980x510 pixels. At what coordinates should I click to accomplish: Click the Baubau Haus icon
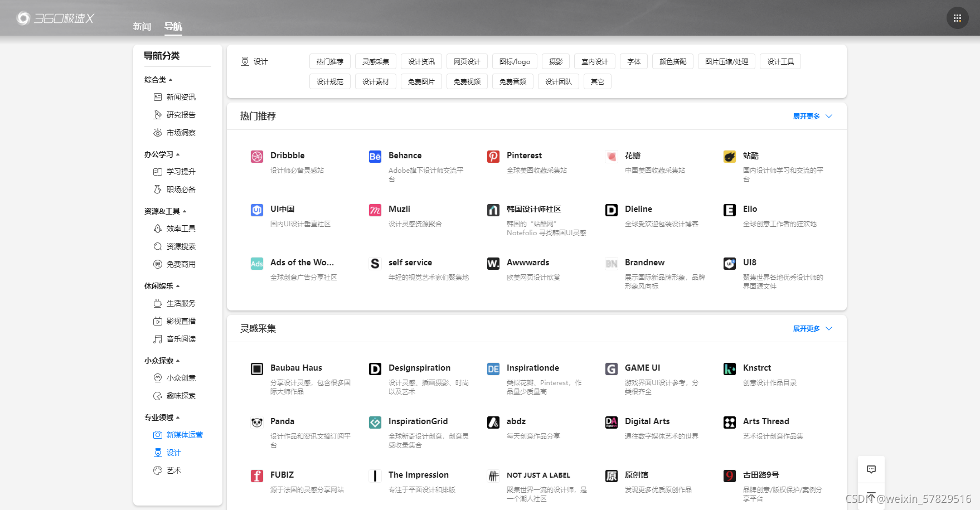[257, 369]
